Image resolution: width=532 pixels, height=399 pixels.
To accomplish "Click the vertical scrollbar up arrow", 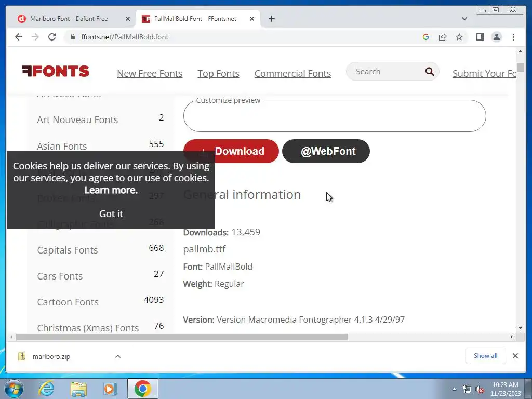I will (520, 51).
